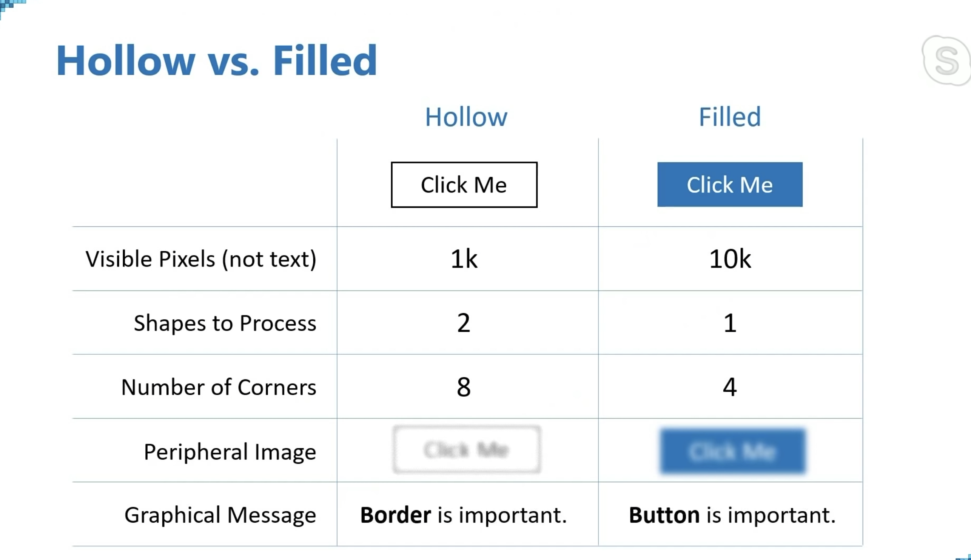971x560 pixels.
Task: Click the Hollow vs. Filled slide title
Action: point(217,60)
